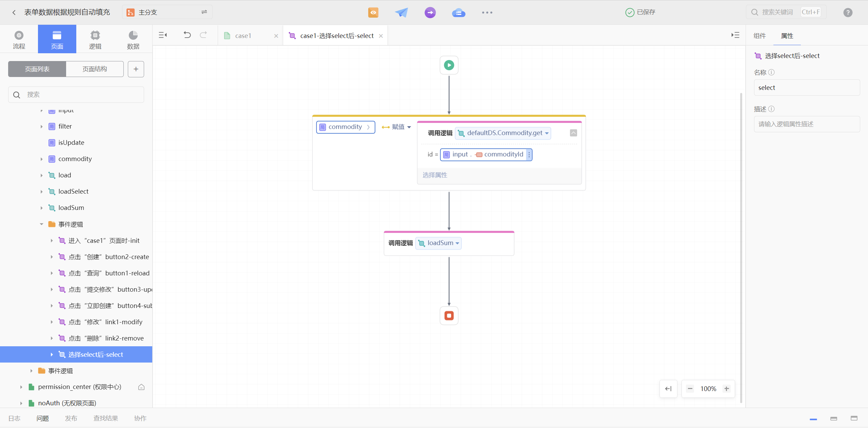The image size is (868, 428).
Task: Switch to the 流程 tab
Action: click(x=19, y=39)
